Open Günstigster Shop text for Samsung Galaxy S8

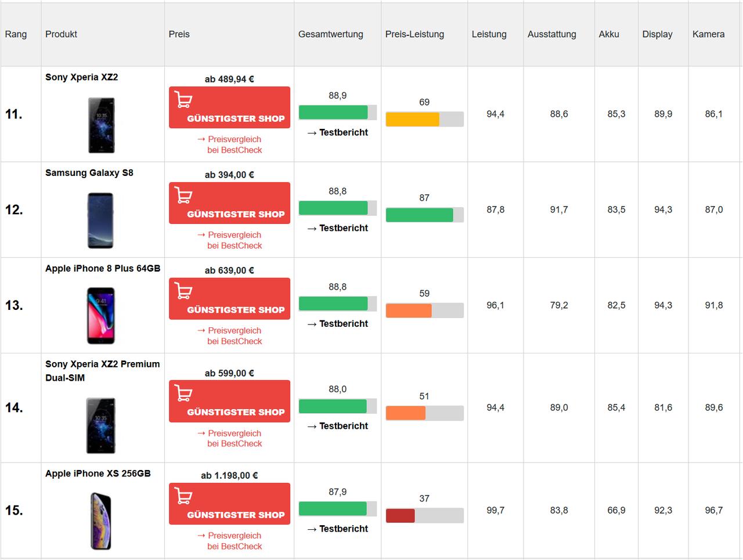(236, 214)
